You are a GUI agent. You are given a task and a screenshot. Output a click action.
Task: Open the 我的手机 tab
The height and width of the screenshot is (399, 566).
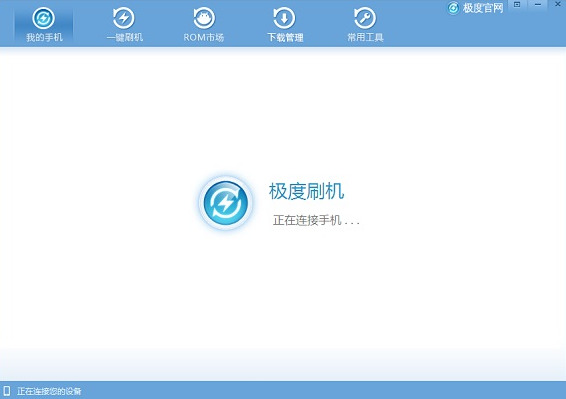pyautogui.click(x=44, y=24)
